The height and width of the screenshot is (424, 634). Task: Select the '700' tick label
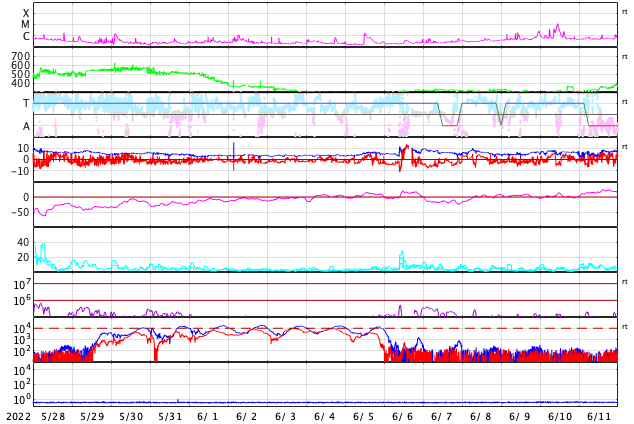[x=21, y=56]
